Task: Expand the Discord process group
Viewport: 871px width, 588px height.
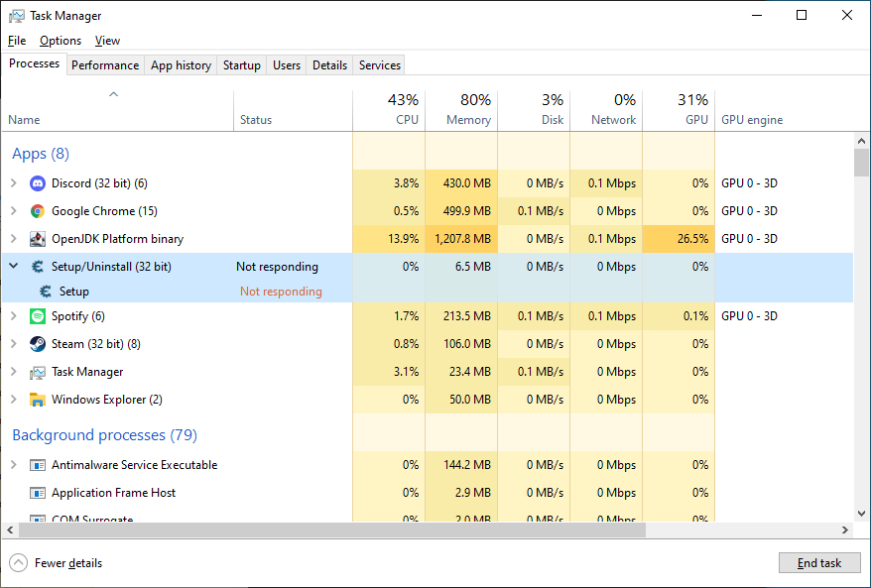Action: click(x=13, y=183)
